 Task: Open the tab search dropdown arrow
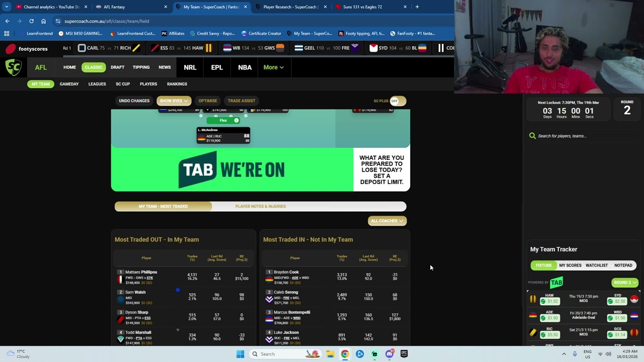coord(7,7)
